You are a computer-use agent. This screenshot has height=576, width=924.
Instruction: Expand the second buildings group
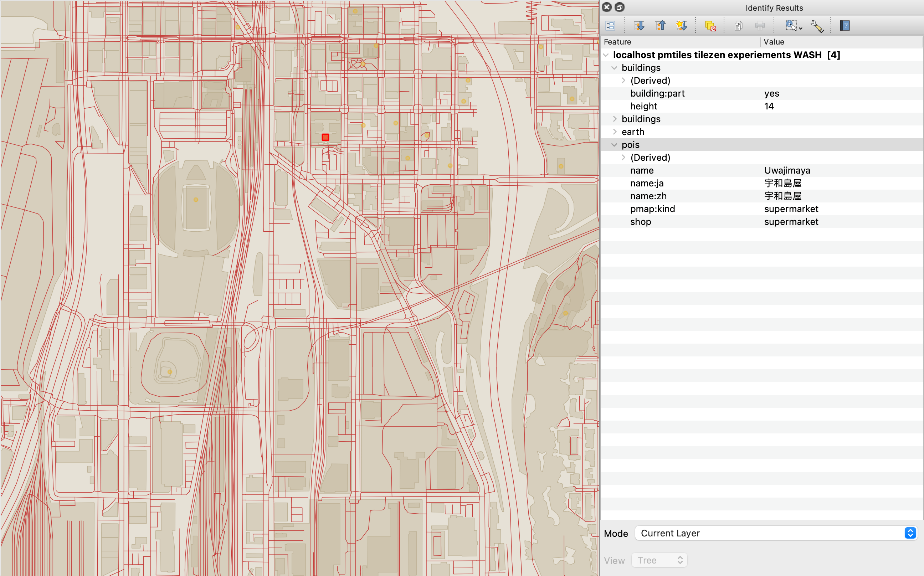(615, 119)
